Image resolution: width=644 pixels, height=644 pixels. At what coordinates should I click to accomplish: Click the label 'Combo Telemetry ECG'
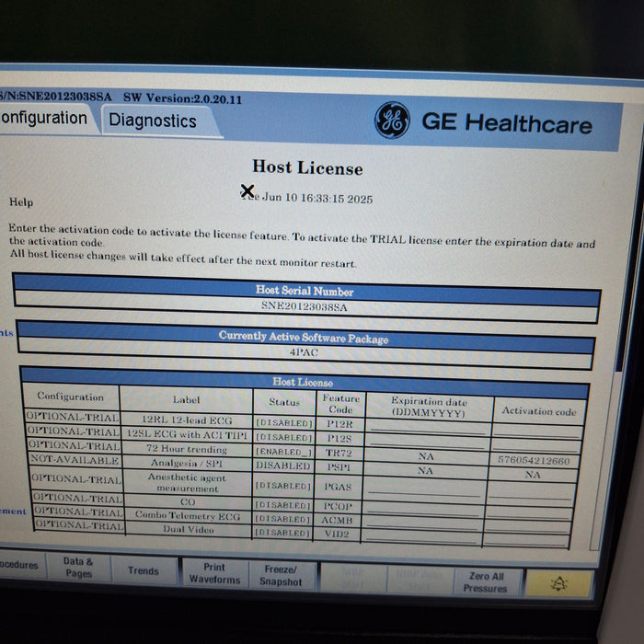(x=188, y=516)
